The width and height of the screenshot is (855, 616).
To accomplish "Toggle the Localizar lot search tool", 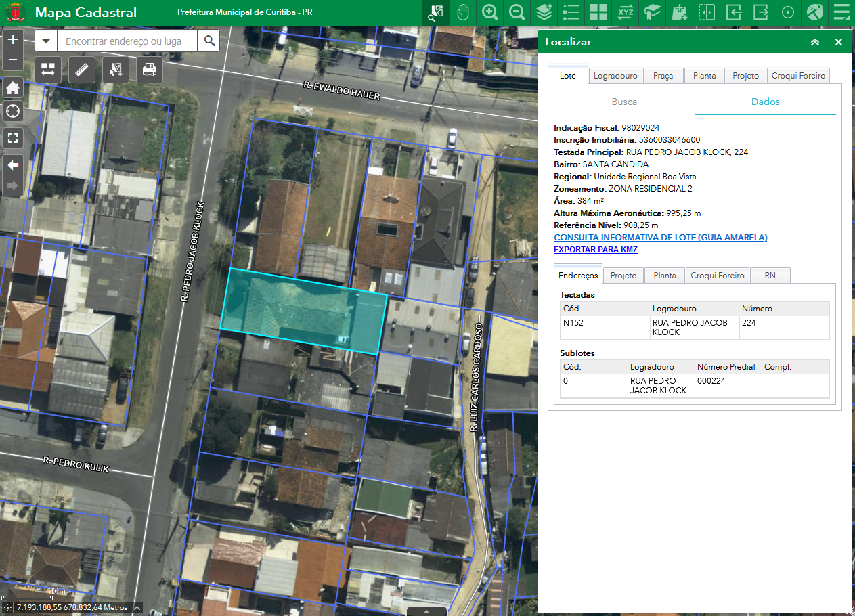I will point(436,13).
